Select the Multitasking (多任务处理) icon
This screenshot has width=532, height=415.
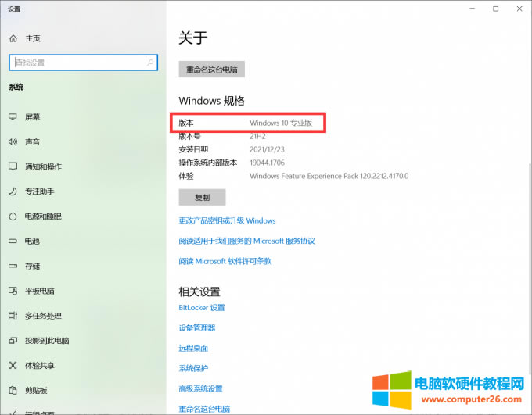13,316
